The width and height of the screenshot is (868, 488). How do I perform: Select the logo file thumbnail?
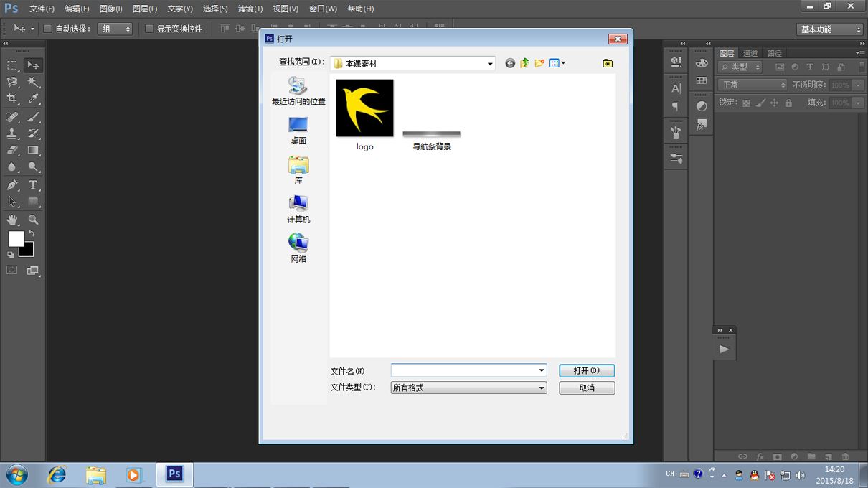[x=364, y=108]
